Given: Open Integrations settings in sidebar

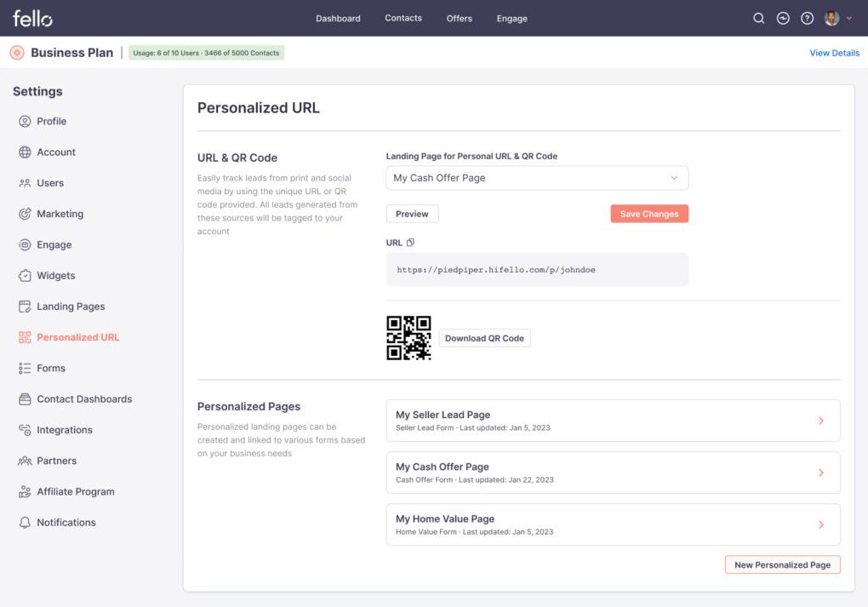Looking at the screenshot, I should pyautogui.click(x=64, y=430).
